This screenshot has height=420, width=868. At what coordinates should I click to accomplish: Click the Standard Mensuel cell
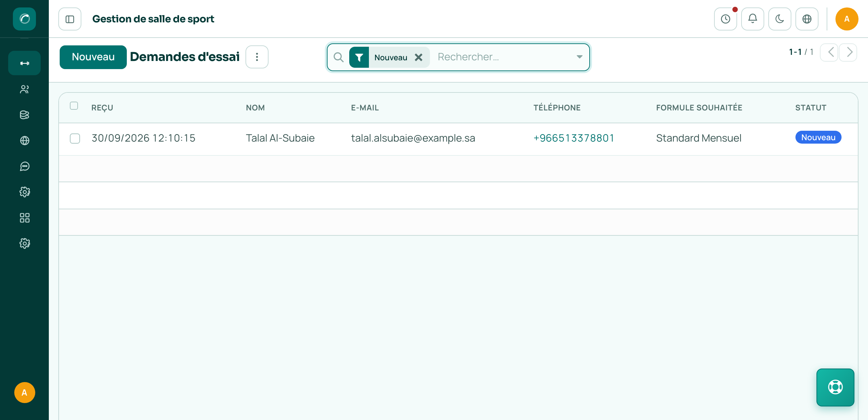tap(698, 138)
